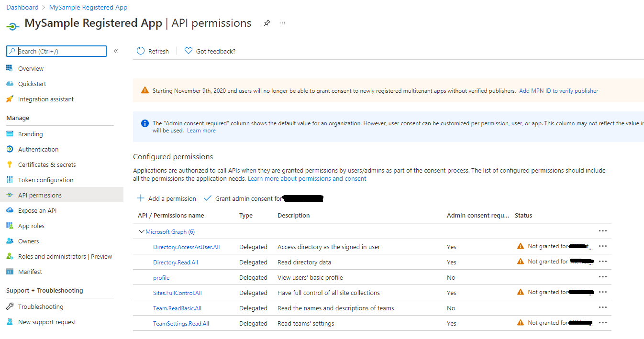
Task: Click the Add a permission button
Action: tap(167, 198)
